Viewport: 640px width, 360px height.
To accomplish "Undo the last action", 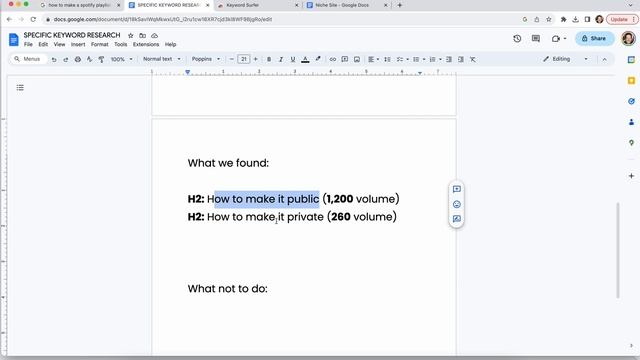I will (x=54, y=60).
